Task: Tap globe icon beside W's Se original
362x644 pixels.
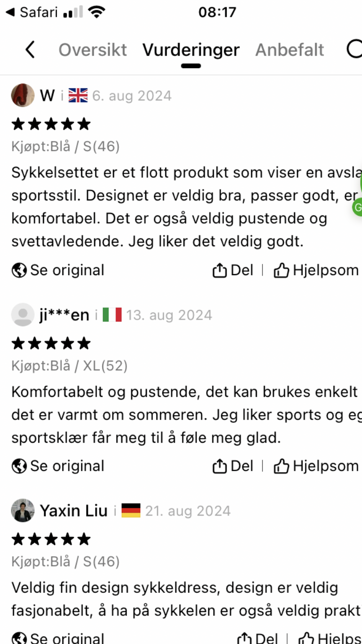Action: (19, 271)
